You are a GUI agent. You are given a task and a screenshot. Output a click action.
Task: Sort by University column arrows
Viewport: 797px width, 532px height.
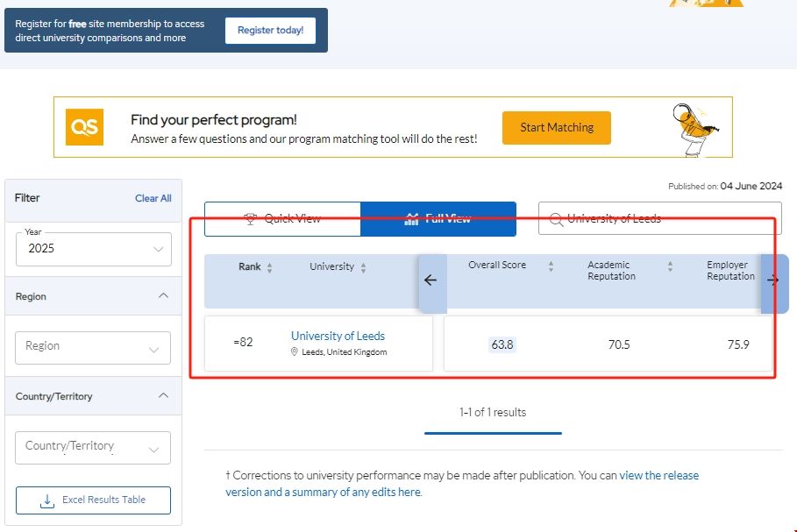click(363, 267)
